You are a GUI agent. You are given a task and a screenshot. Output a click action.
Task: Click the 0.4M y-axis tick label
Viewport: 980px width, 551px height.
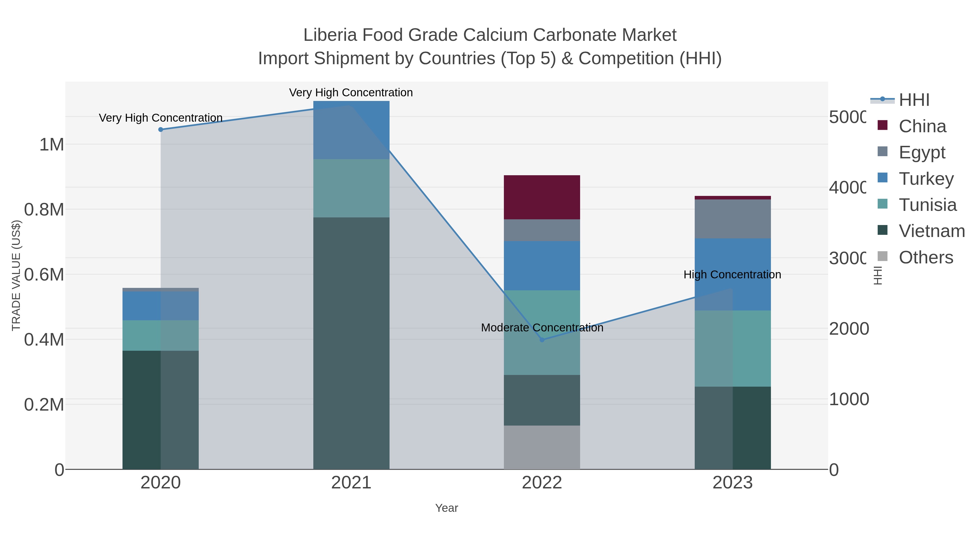pyautogui.click(x=44, y=340)
